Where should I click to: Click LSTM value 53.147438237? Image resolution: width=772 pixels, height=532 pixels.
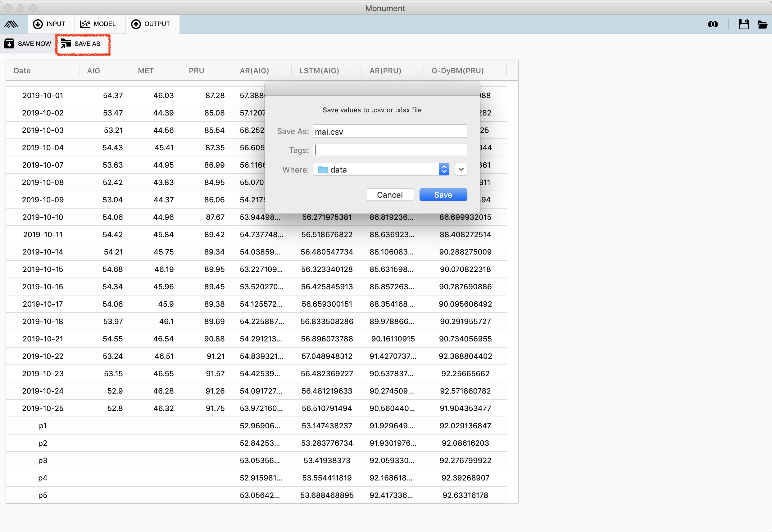(327, 426)
